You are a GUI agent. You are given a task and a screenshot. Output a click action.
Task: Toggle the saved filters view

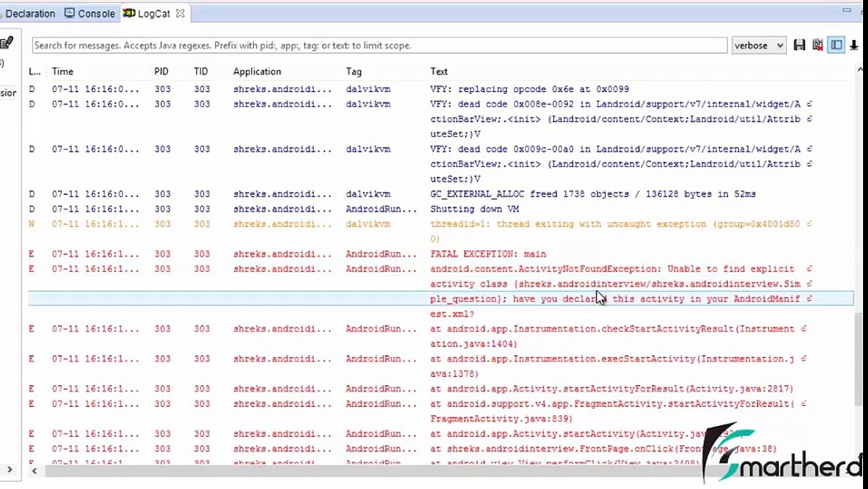click(836, 46)
